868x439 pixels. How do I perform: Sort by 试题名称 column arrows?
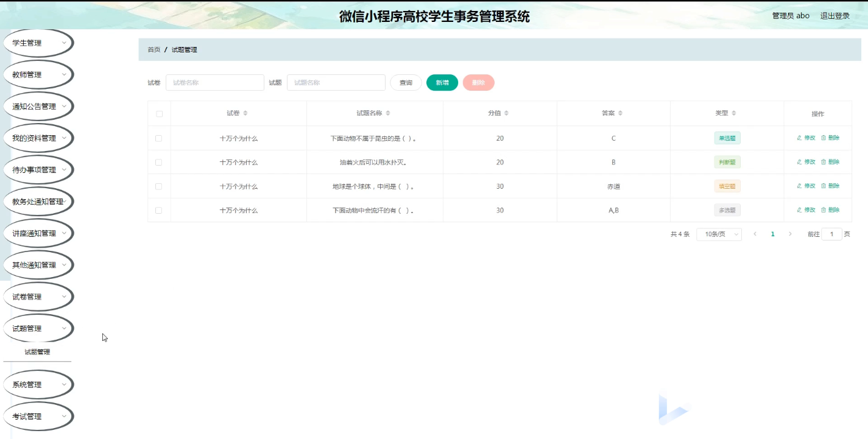[388, 113]
